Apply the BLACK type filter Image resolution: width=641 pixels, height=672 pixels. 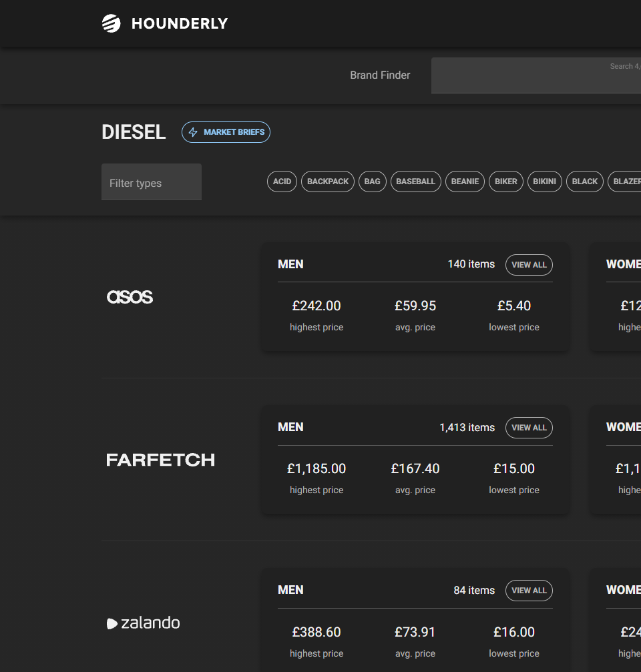pos(585,182)
